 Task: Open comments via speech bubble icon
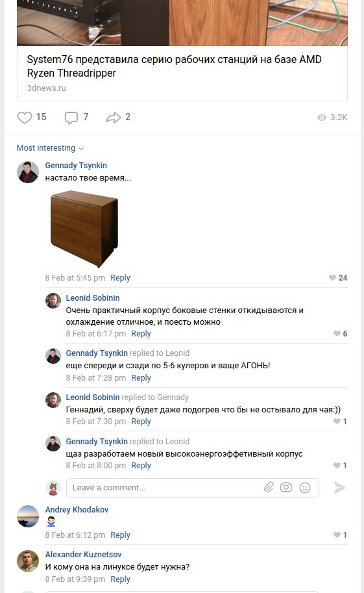tap(71, 118)
